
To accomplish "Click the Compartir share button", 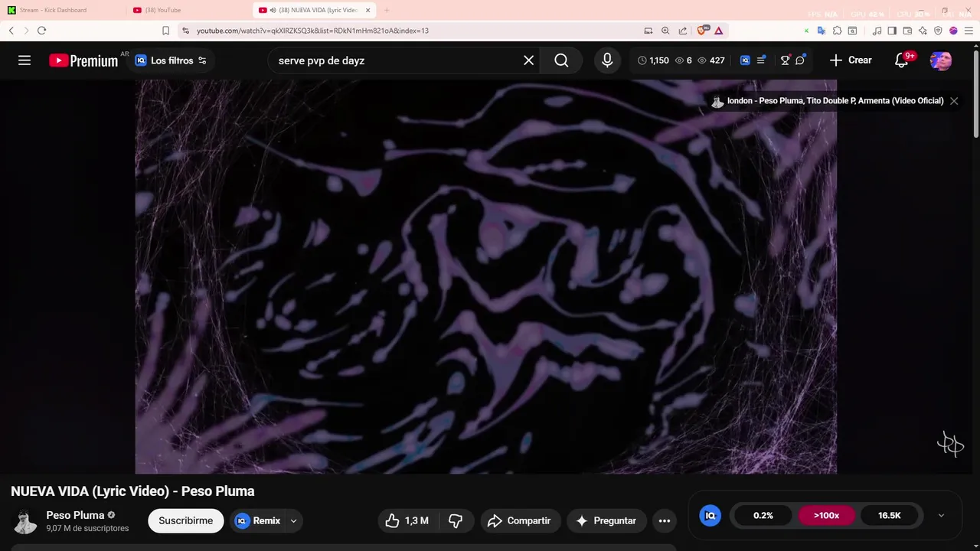I will [x=521, y=521].
